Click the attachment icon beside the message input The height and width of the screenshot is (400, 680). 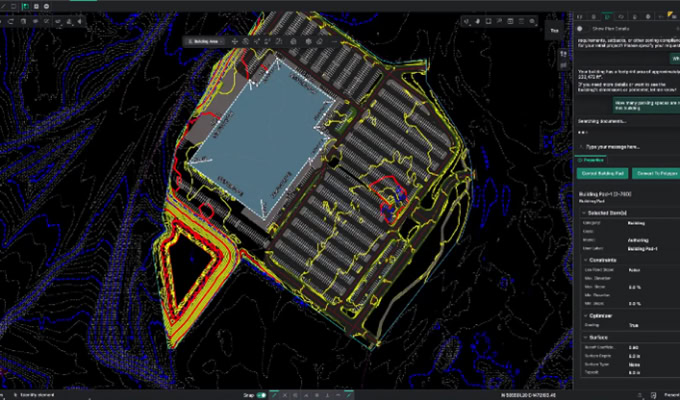click(x=581, y=146)
